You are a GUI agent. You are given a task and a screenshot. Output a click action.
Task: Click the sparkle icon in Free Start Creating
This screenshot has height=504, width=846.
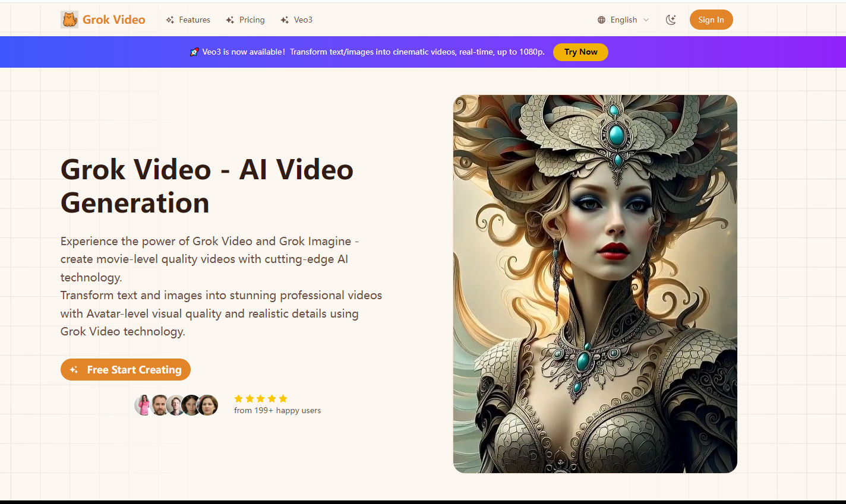[74, 370]
